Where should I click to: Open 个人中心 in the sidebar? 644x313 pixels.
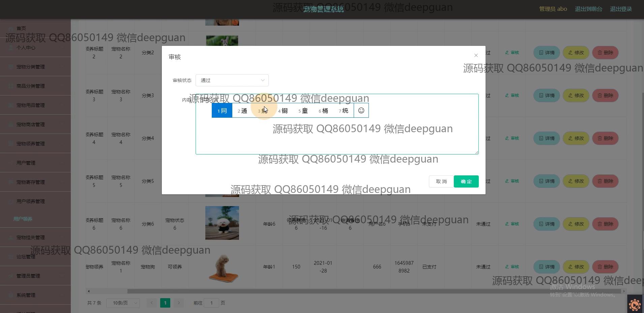[x=35, y=48]
